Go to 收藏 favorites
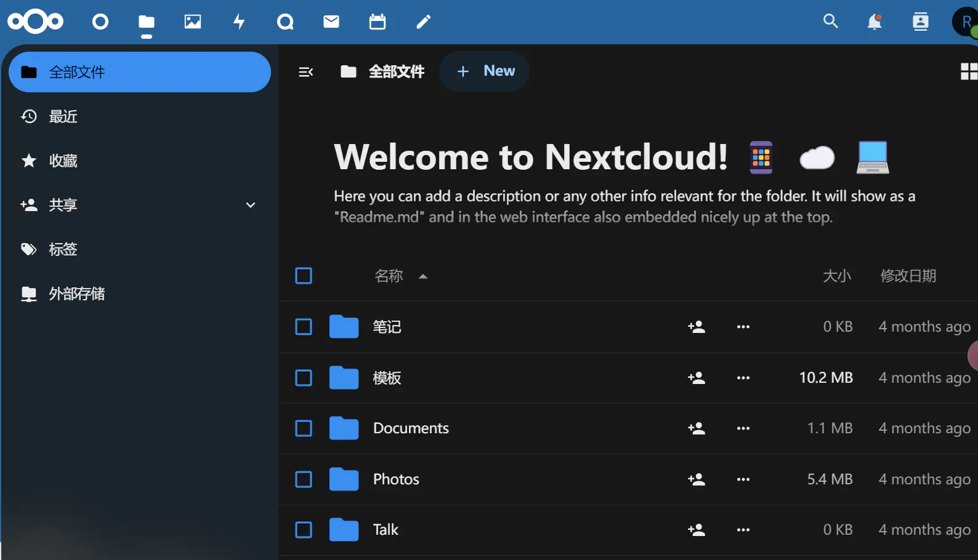978x560 pixels. click(x=140, y=161)
